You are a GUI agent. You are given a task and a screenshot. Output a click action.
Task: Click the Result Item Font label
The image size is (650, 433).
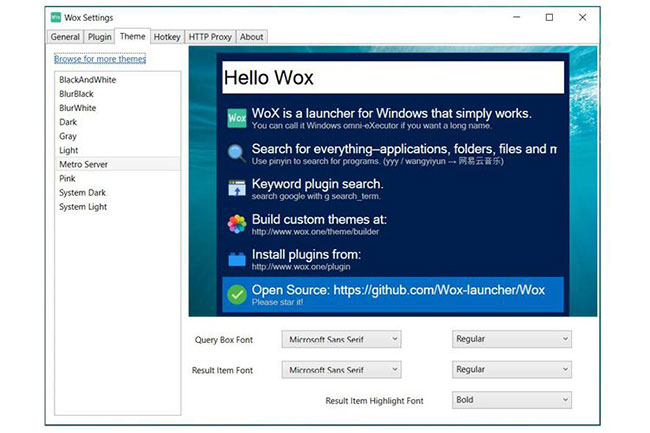pos(222,370)
